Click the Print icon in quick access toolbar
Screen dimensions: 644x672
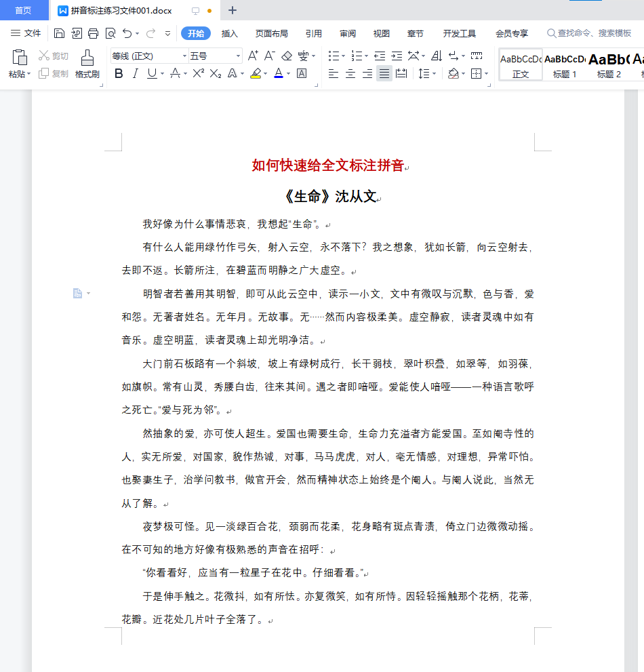(x=93, y=33)
